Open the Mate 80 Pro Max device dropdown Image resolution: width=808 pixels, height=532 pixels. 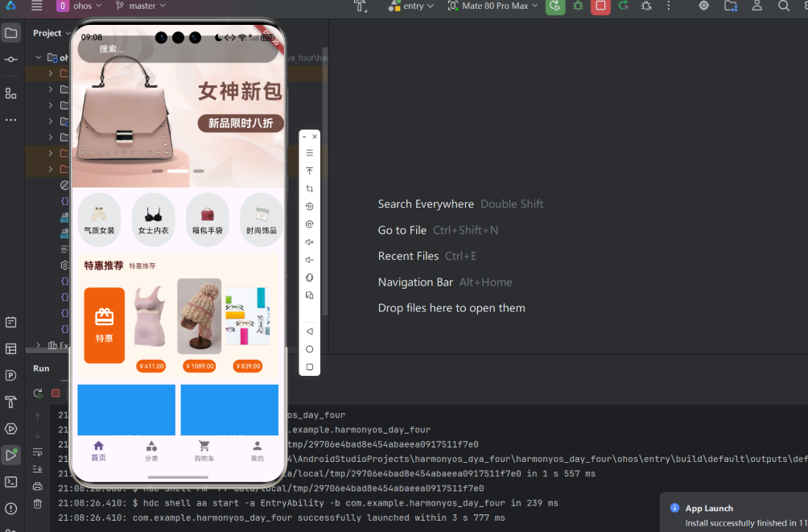(493, 6)
